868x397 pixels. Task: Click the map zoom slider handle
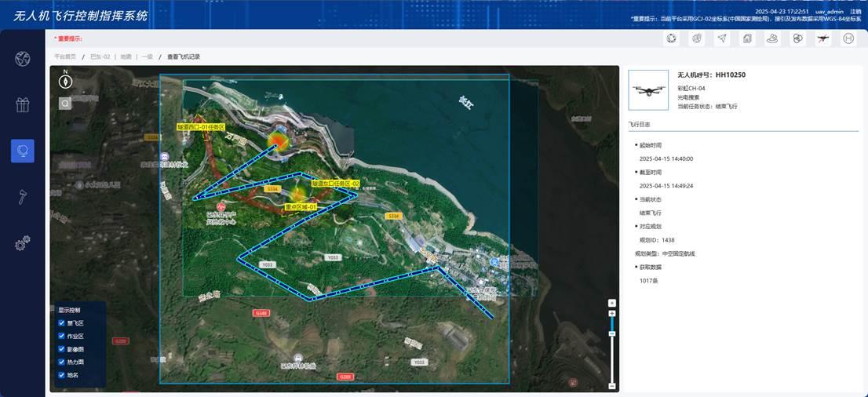(612, 333)
